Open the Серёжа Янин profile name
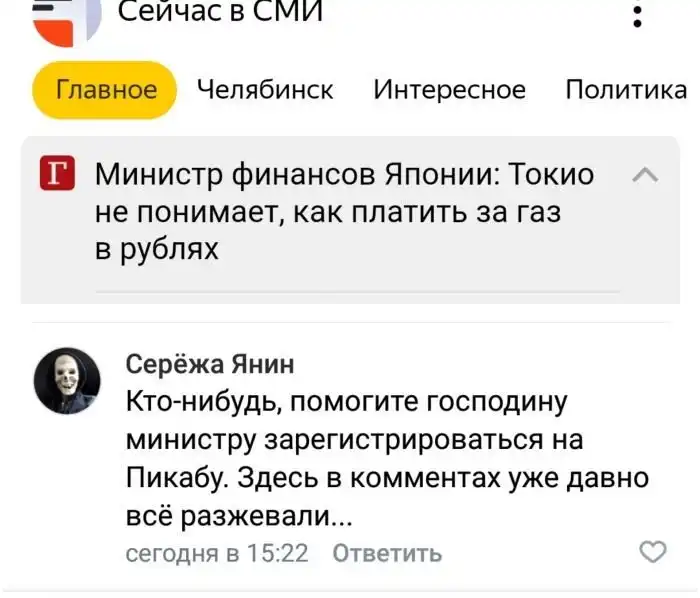 (x=210, y=364)
